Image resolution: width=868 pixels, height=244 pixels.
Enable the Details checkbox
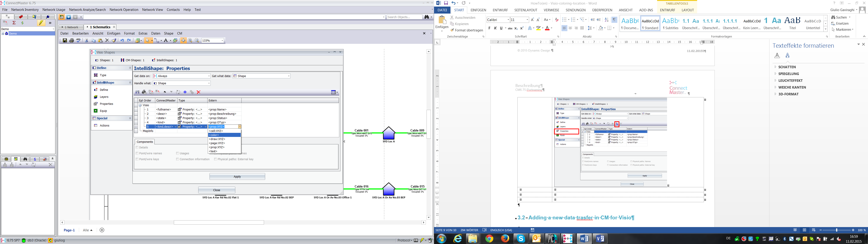[x=137, y=147]
